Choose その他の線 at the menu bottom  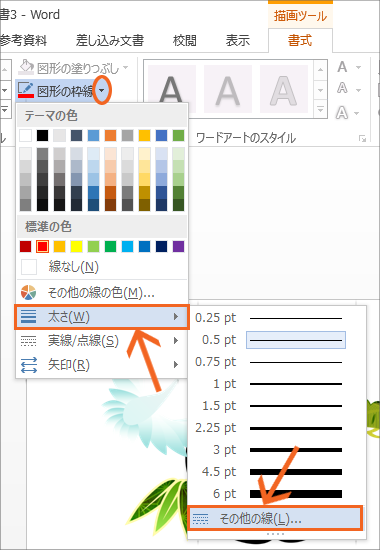tap(275, 518)
